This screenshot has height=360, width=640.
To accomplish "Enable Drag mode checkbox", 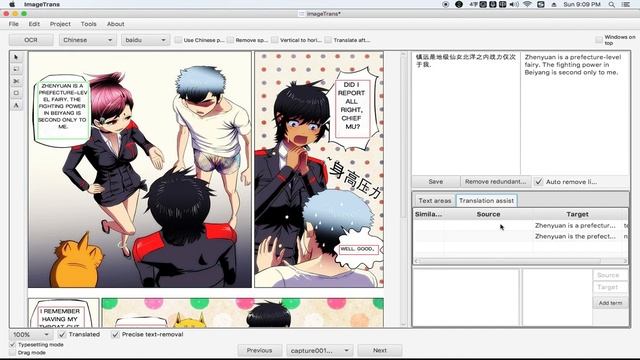I will point(13,352).
